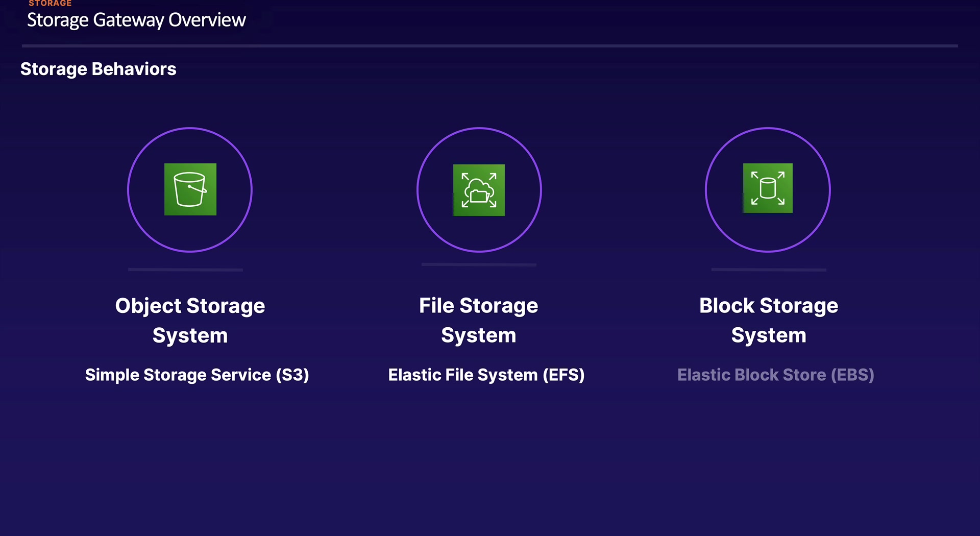Screen dimensions: 980x536
Task: Click bottom-left expand arrow in EFS icon
Action: (465, 204)
